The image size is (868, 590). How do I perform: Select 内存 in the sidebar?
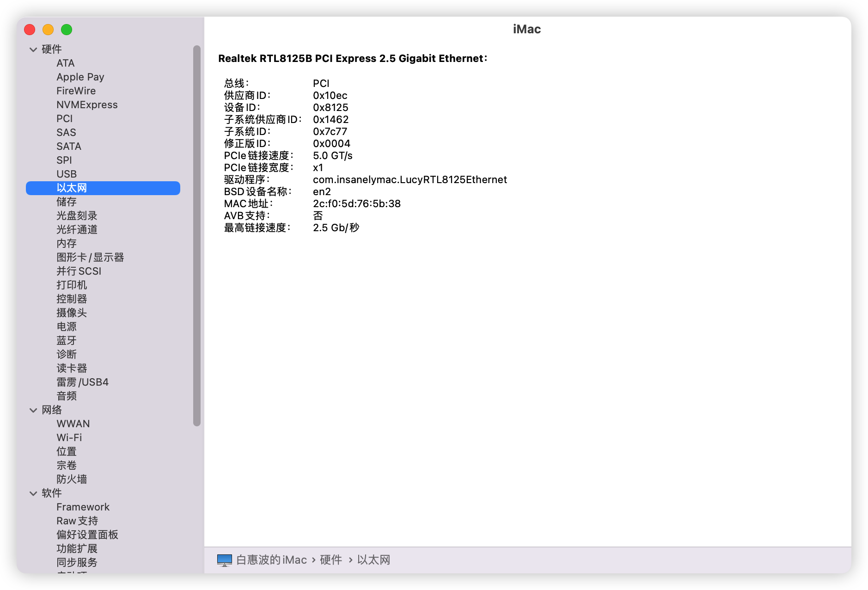click(67, 244)
